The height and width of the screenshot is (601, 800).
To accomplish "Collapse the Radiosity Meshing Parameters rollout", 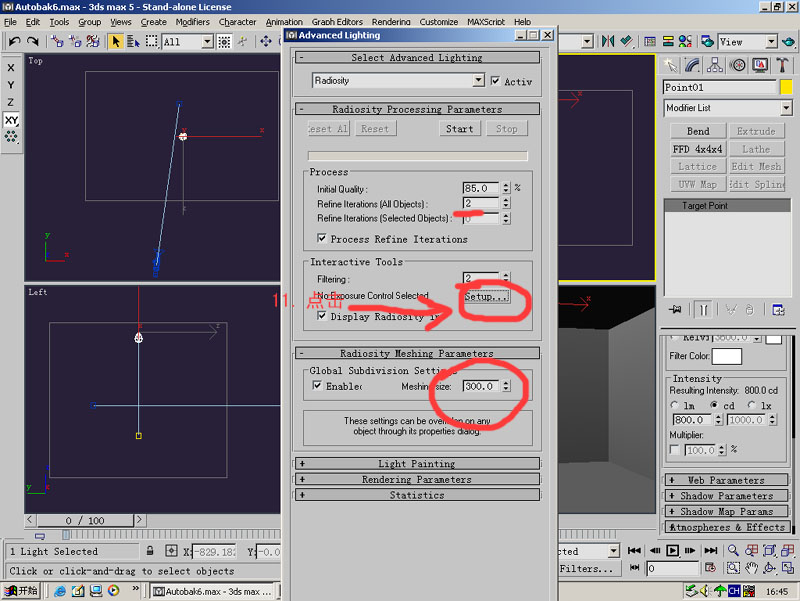I will click(x=417, y=353).
